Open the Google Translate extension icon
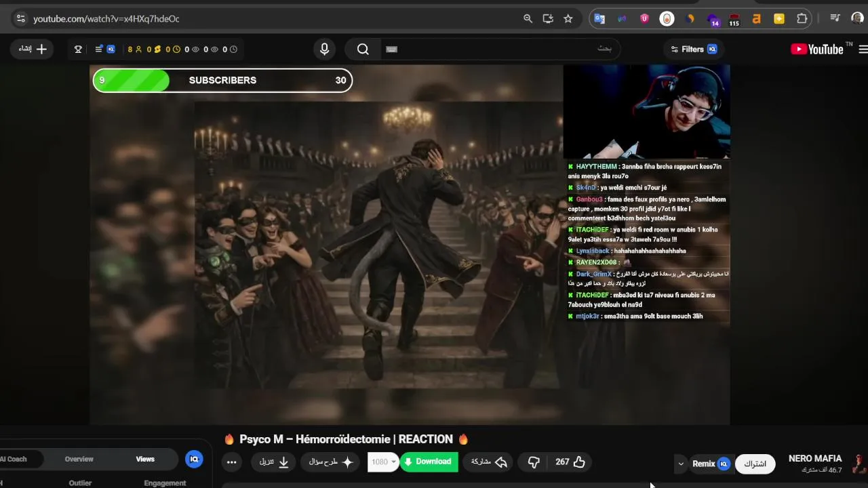This screenshot has height=488, width=868. [599, 19]
